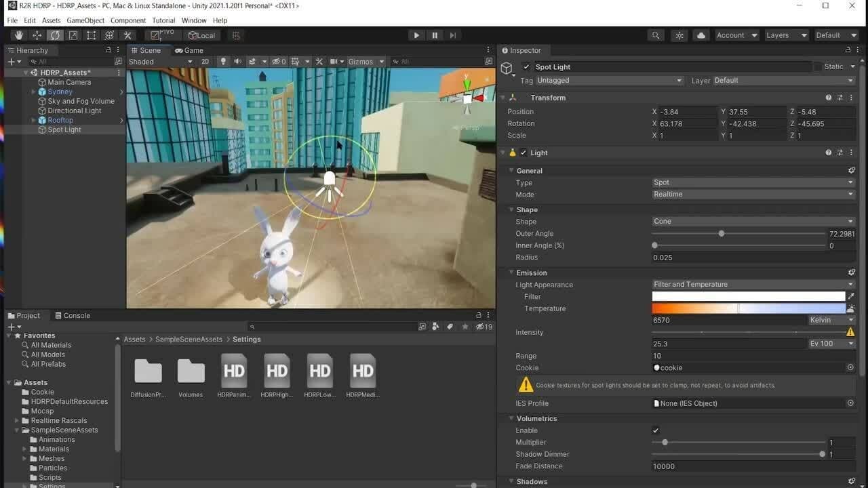868x488 pixels.
Task: Toggle Pivot/Center handle position
Action: pos(163,35)
